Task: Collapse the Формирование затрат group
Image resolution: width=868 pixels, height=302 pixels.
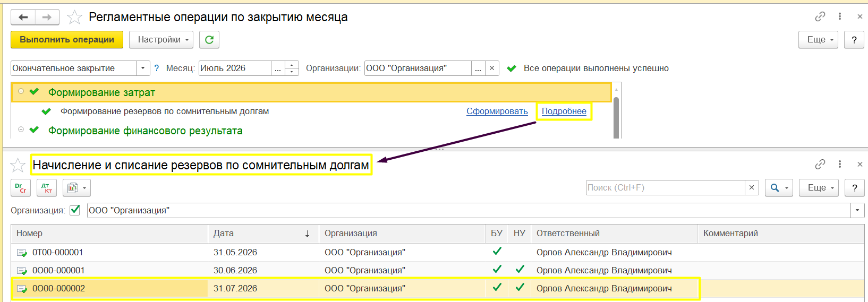Action: [x=21, y=91]
